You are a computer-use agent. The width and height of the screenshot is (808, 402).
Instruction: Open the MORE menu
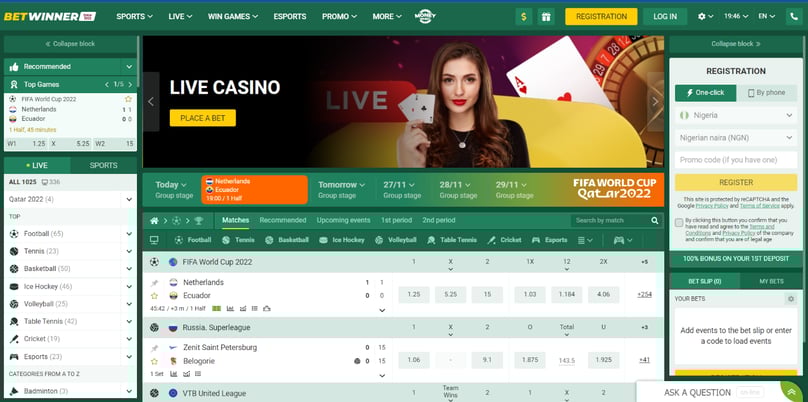click(387, 16)
